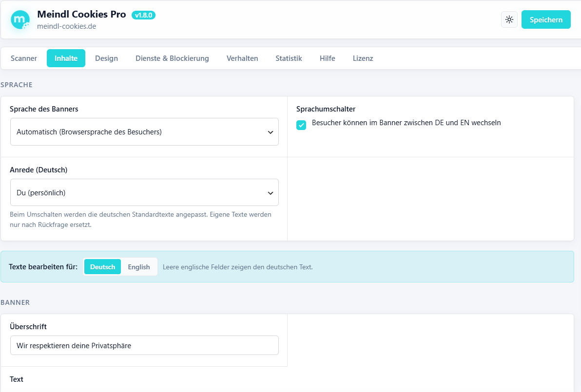Viewport: 581px width, 392px height.
Task: Open the Statistik tab
Action: (x=289, y=58)
